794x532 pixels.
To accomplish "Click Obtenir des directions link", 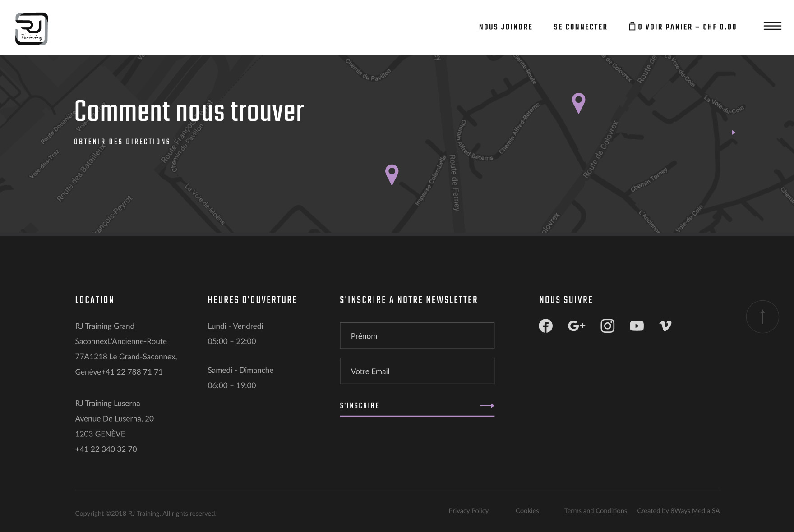I will 122,142.
